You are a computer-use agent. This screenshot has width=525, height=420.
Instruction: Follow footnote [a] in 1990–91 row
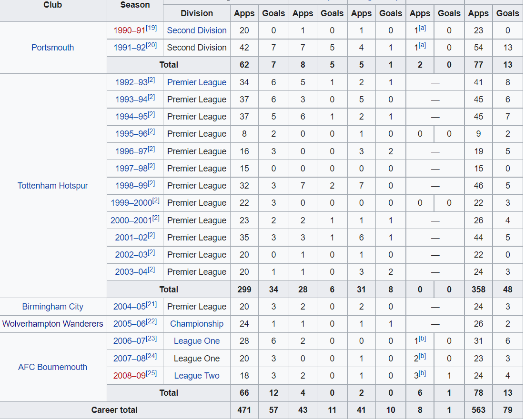tap(422, 28)
